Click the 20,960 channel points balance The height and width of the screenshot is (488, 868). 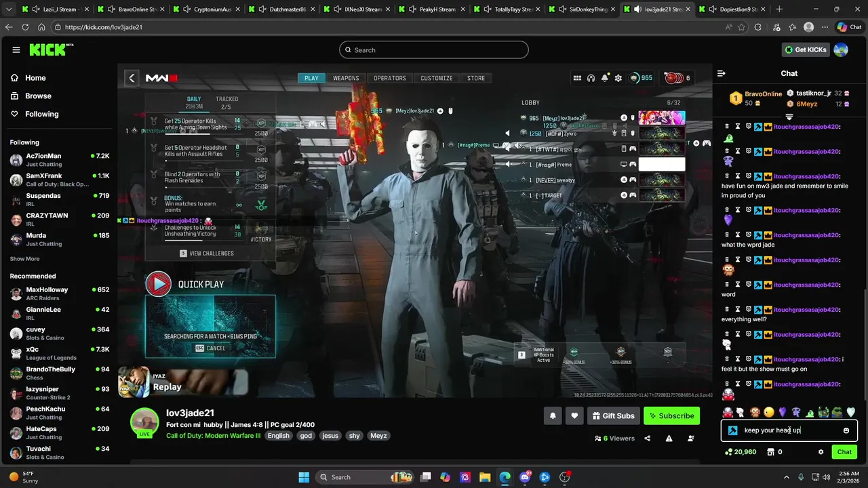pos(740,452)
